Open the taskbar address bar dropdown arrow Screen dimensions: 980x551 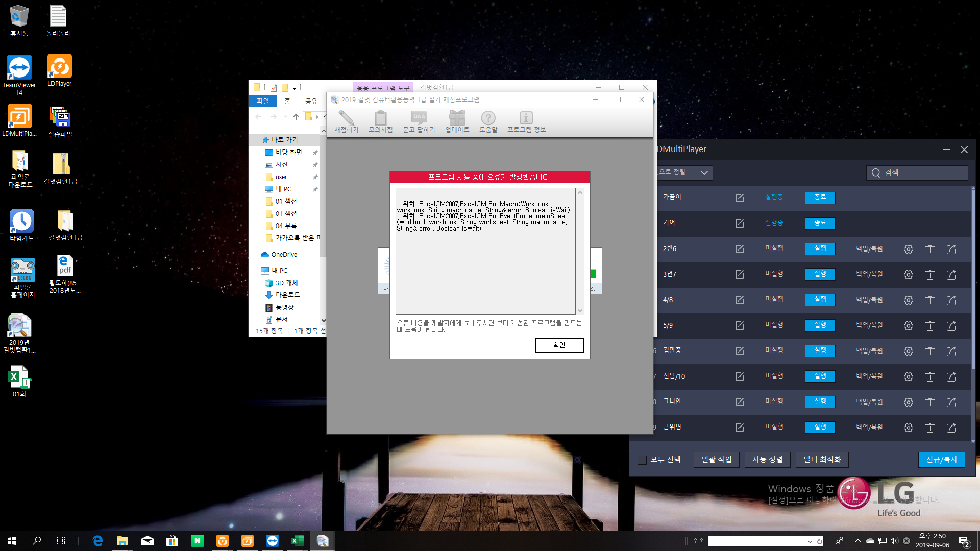810,541
